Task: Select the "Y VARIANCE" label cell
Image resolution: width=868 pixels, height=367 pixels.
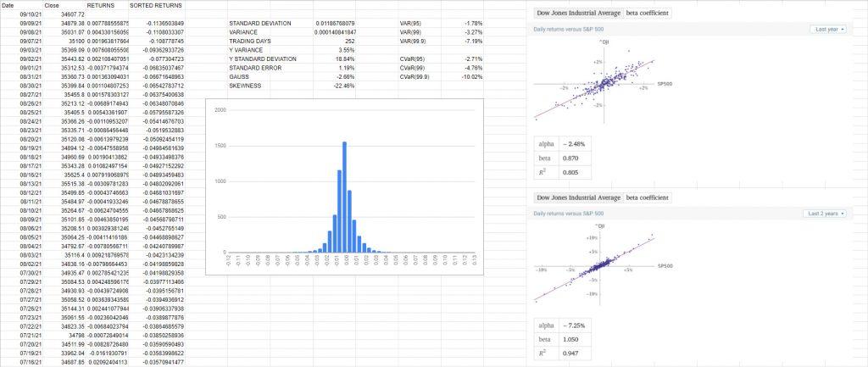Action: click(x=245, y=50)
